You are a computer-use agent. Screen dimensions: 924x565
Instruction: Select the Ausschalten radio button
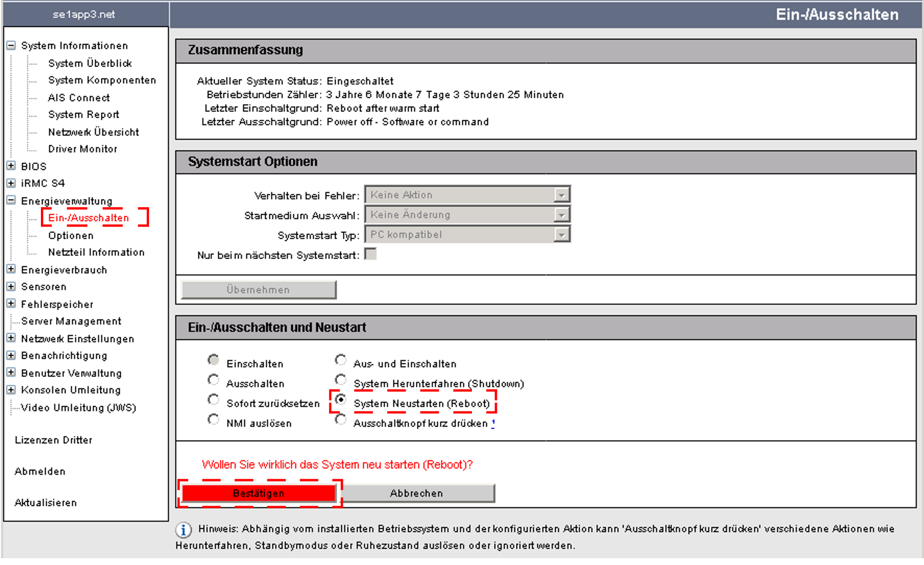pyautogui.click(x=213, y=379)
